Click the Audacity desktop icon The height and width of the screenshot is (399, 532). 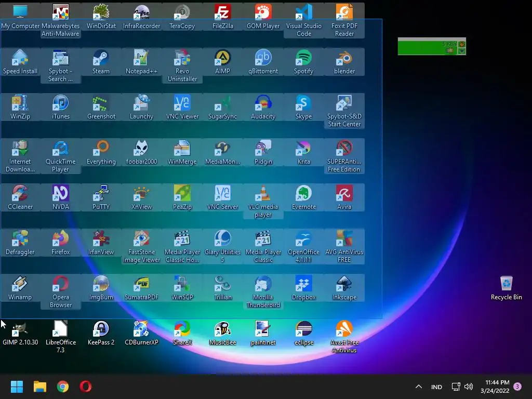point(263,107)
